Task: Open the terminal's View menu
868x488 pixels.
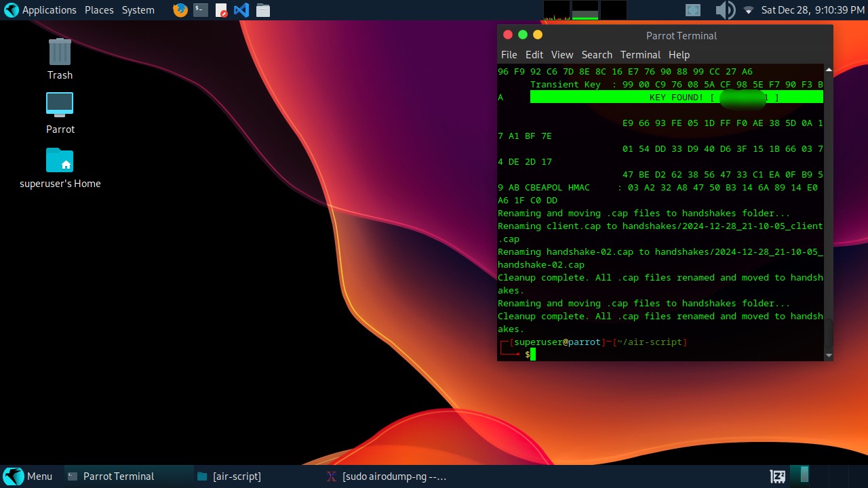Action: pyautogui.click(x=561, y=55)
